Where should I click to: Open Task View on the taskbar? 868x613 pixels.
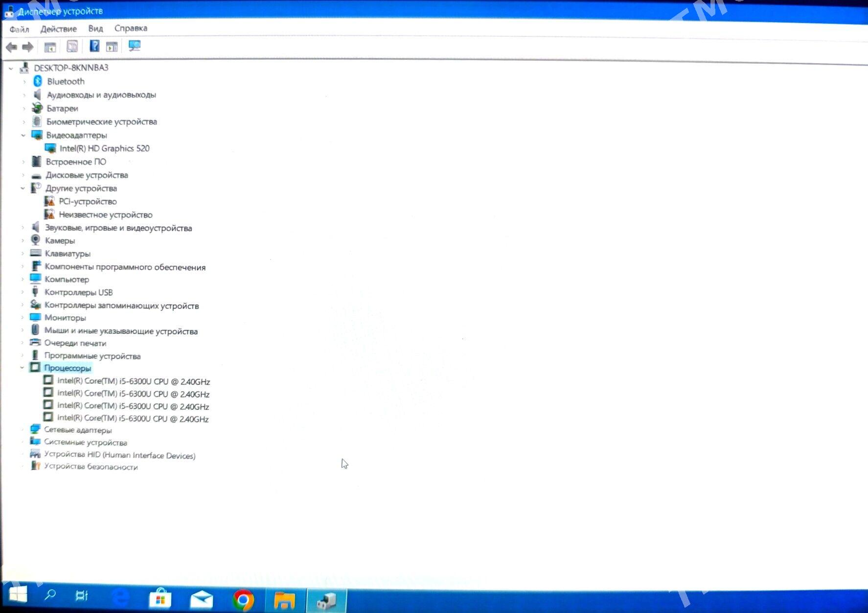coord(82,596)
